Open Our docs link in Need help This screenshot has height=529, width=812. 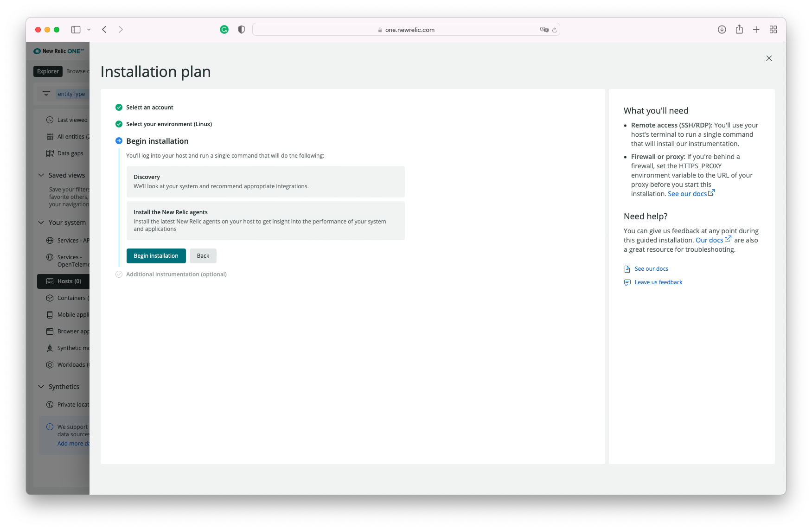(x=713, y=240)
